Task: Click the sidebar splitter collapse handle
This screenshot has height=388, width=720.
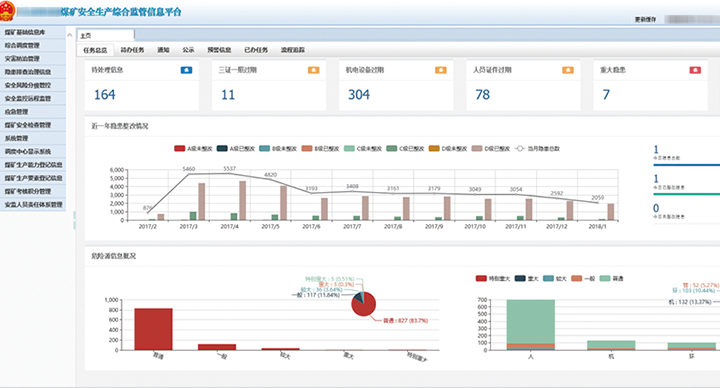Action: tap(74, 220)
